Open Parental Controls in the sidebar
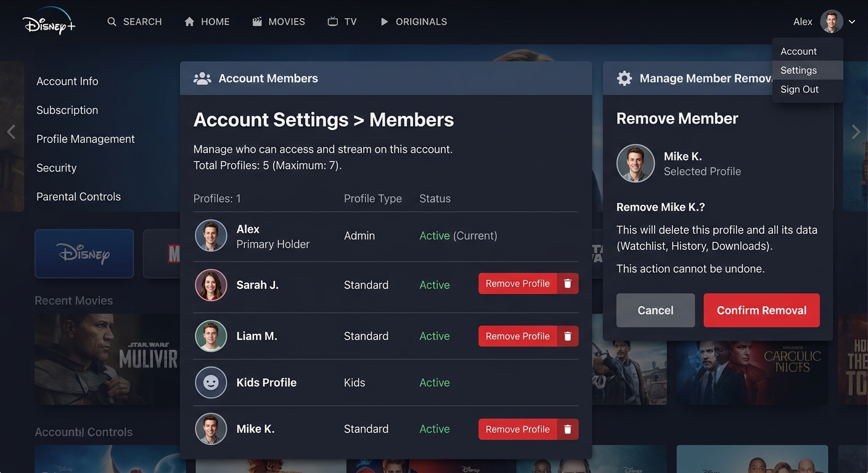868x473 pixels. 78,196
